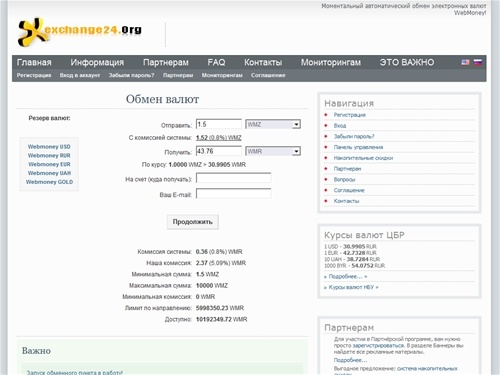
Task: Select Webmoney EUR in reserve list
Action: (49, 164)
